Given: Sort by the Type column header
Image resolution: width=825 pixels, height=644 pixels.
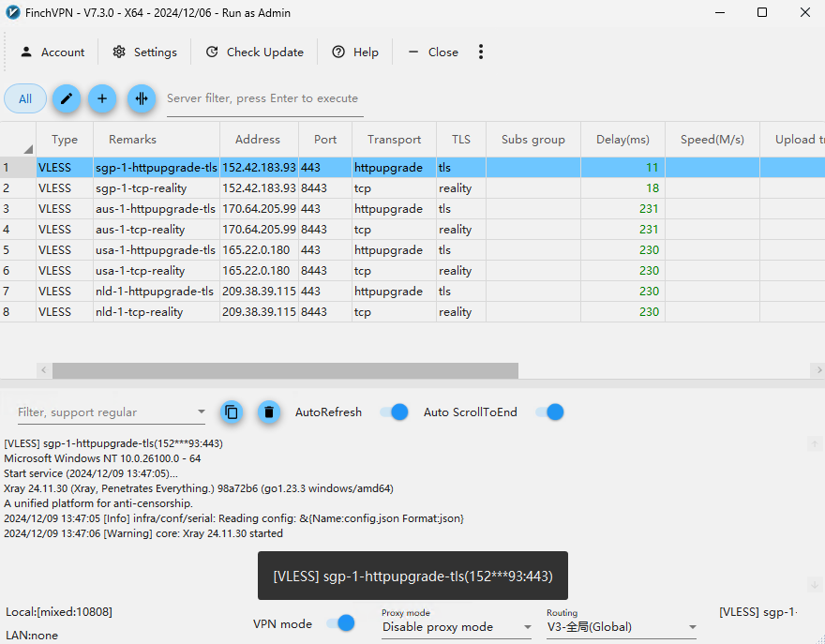Looking at the screenshot, I should (x=65, y=140).
